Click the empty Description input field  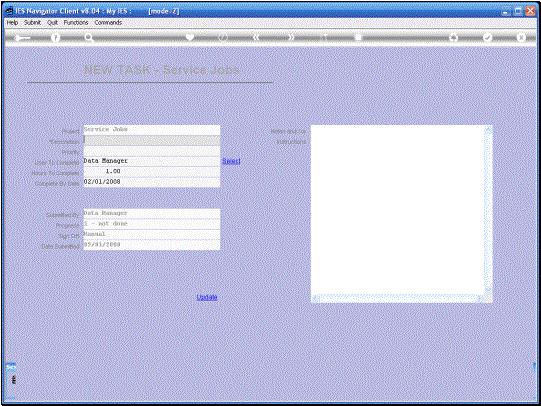152,140
